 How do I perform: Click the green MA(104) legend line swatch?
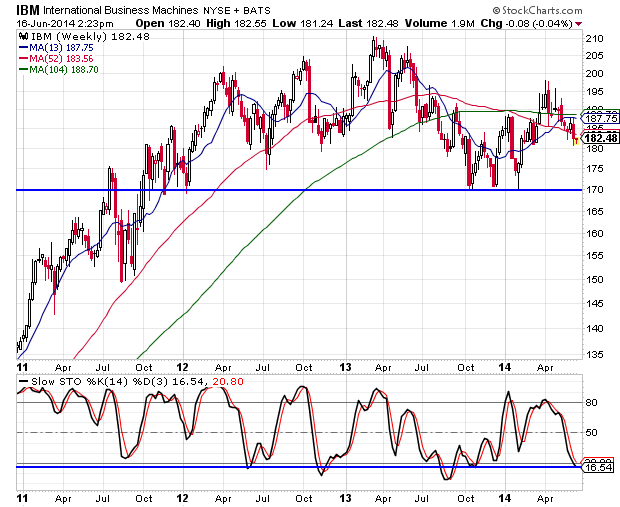(x=23, y=70)
